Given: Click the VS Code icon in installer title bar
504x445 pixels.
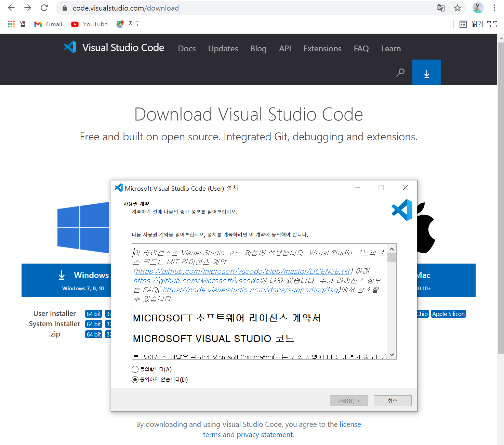Looking at the screenshot, I should (119, 188).
